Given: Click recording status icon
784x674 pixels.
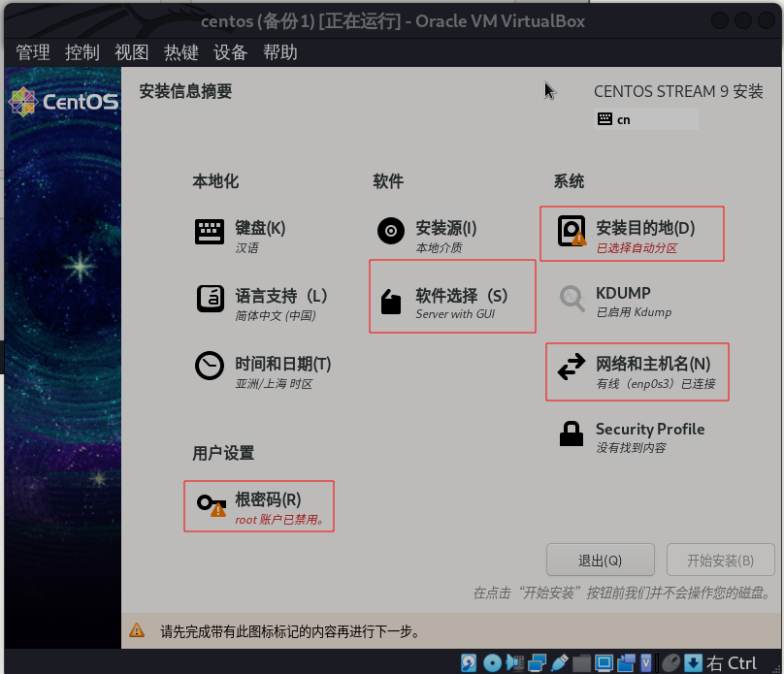Looking at the screenshot, I should click(x=626, y=663).
